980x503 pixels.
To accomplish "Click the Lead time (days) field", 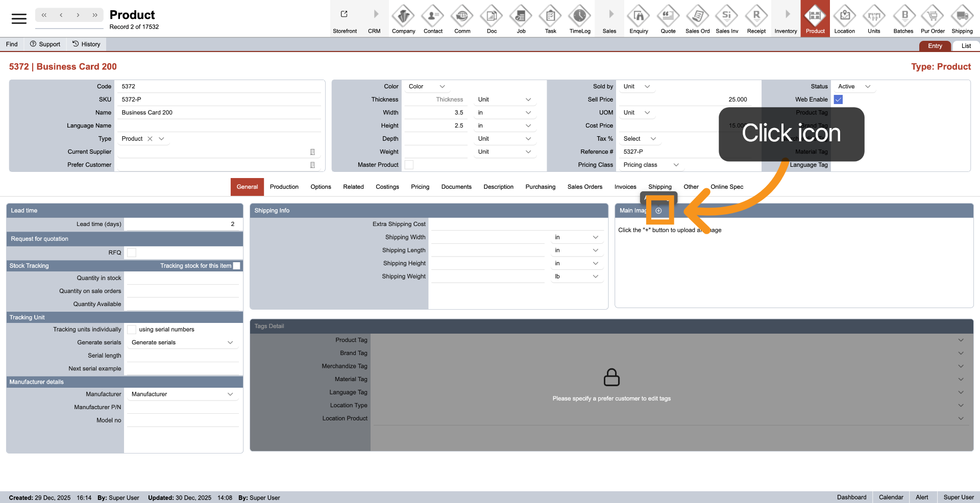I will tap(182, 224).
